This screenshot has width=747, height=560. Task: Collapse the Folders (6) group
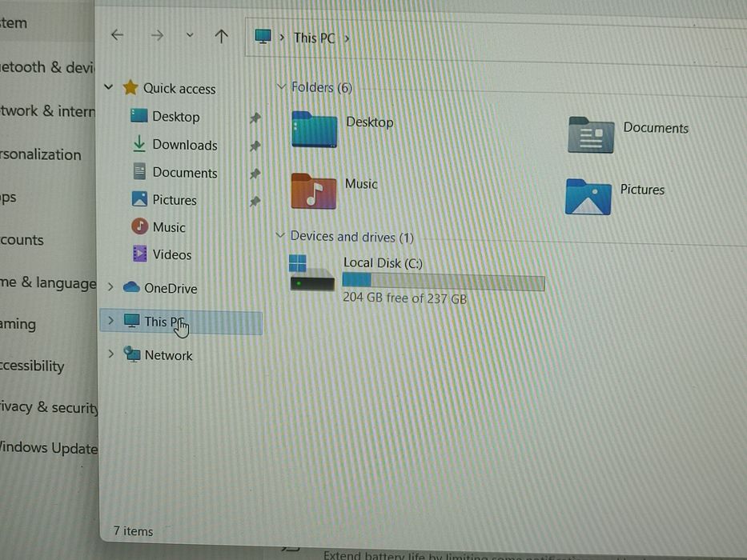281,86
